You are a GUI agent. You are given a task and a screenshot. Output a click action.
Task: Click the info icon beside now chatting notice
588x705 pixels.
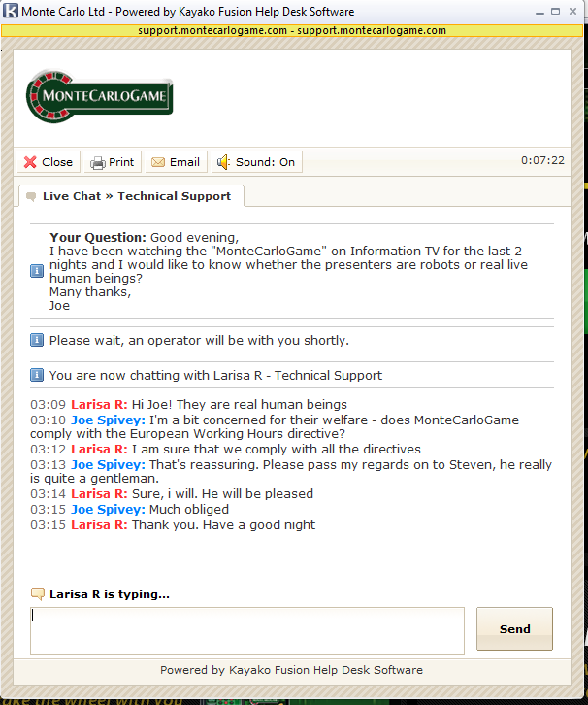(x=37, y=375)
